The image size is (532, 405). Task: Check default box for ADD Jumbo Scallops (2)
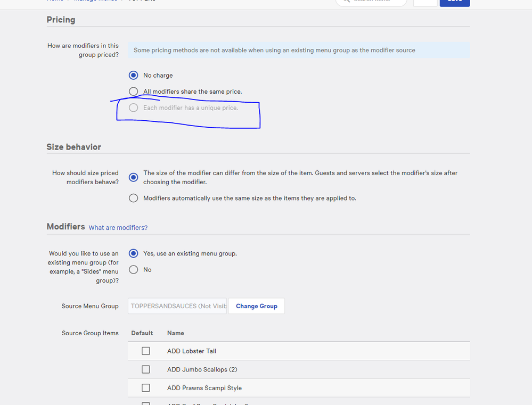coord(146,369)
